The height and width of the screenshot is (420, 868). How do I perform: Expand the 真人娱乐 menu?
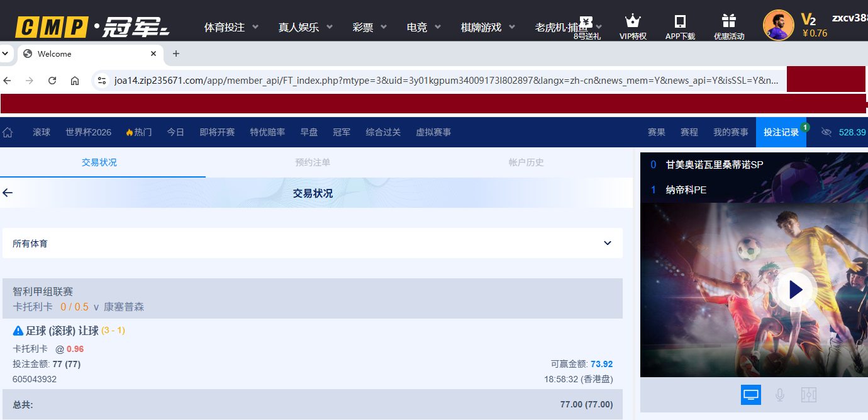pyautogui.click(x=306, y=27)
